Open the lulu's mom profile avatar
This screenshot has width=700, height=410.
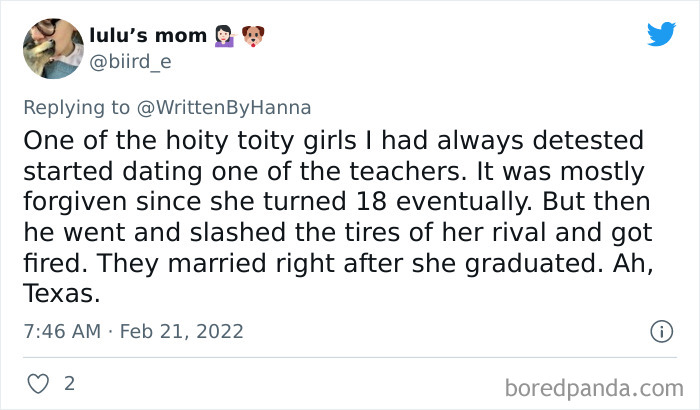pos(53,48)
